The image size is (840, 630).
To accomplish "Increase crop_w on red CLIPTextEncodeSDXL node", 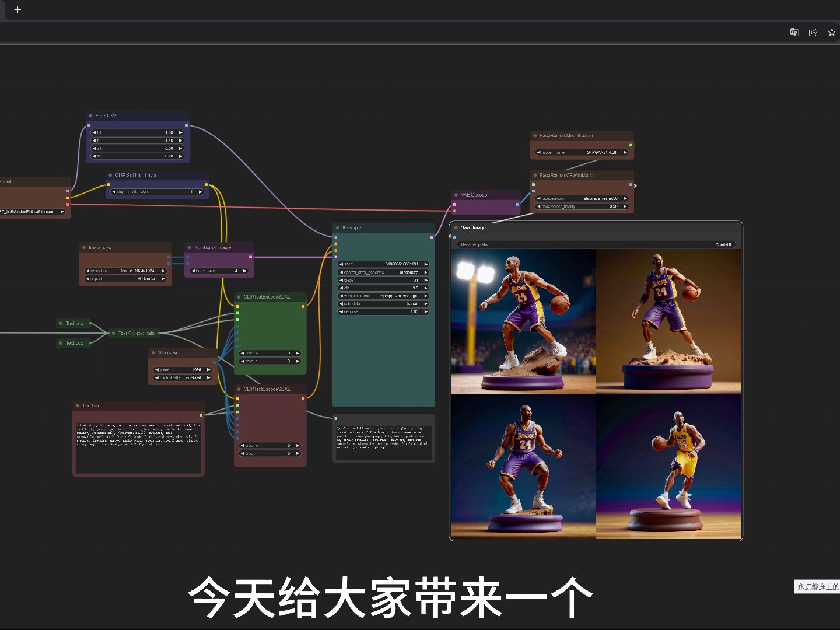I will 297,445.
